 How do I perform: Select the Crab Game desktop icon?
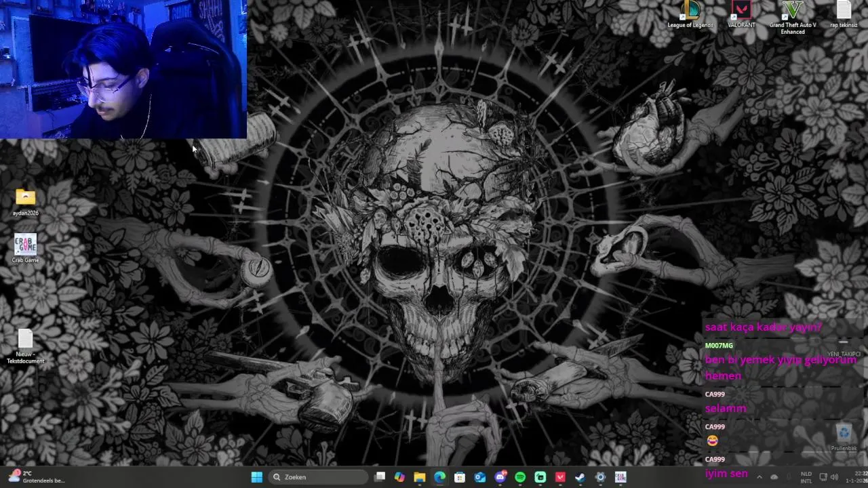[x=25, y=249]
